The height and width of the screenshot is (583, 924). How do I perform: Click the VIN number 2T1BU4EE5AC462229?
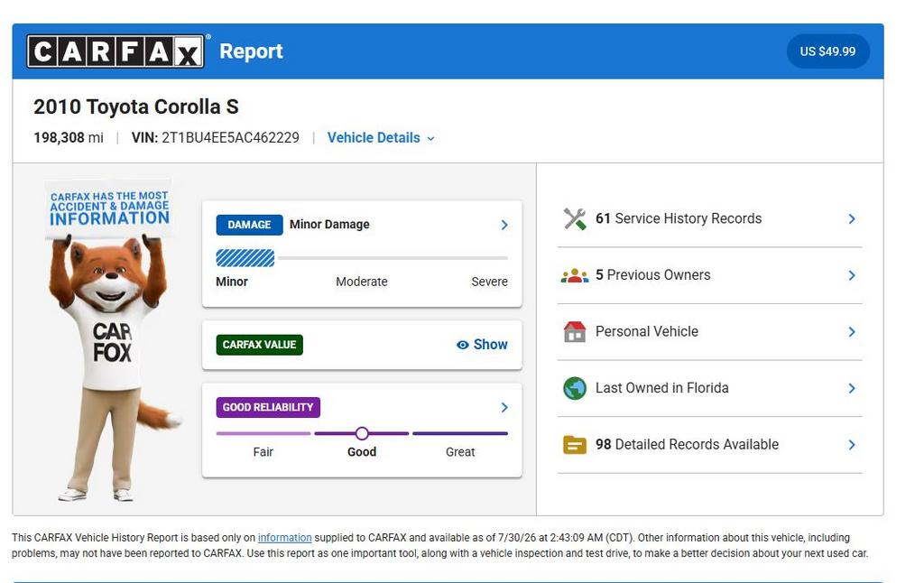click(230, 138)
